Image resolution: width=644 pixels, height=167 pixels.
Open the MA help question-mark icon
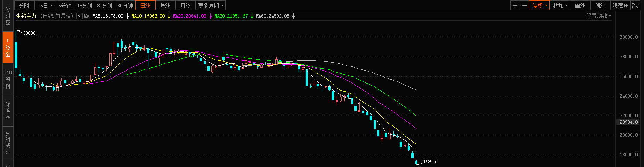tap(79, 16)
